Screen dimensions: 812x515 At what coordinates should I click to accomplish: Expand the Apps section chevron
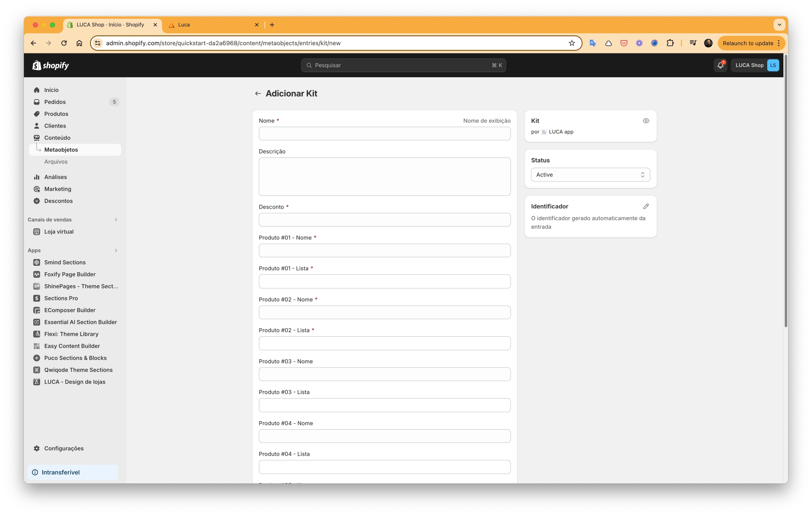(116, 250)
